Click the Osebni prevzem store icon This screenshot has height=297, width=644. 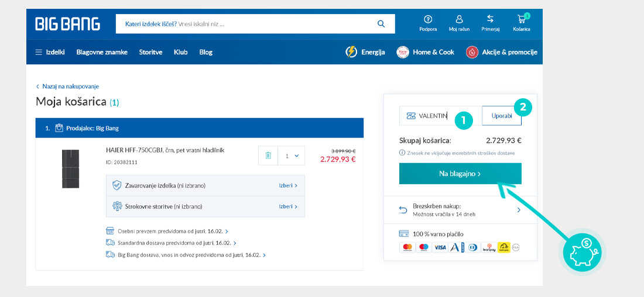(x=109, y=231)
